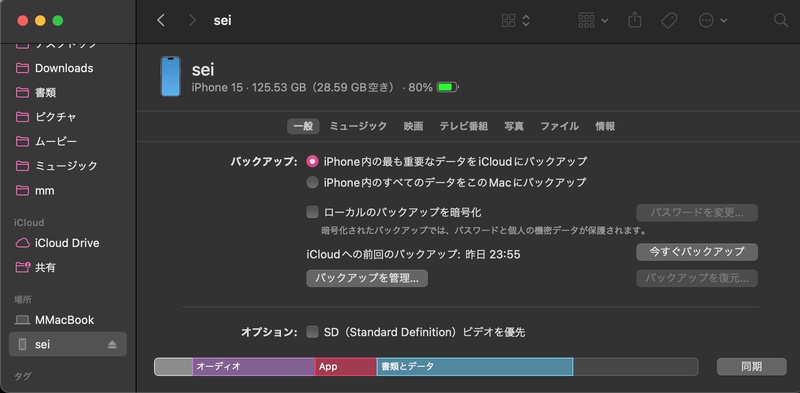The width and height of the screenshot is (800, 393).
Task: Switch to the ファイル tab
Action: point(559,126)
